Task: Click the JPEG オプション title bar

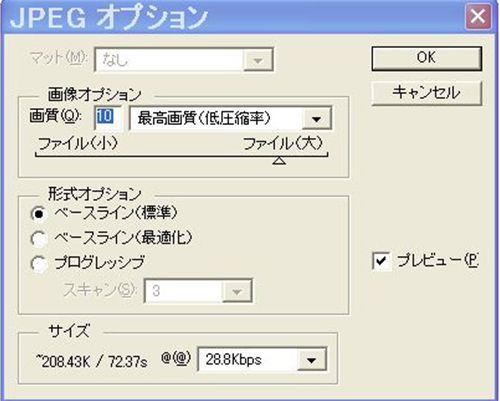Action: (233, 17)
